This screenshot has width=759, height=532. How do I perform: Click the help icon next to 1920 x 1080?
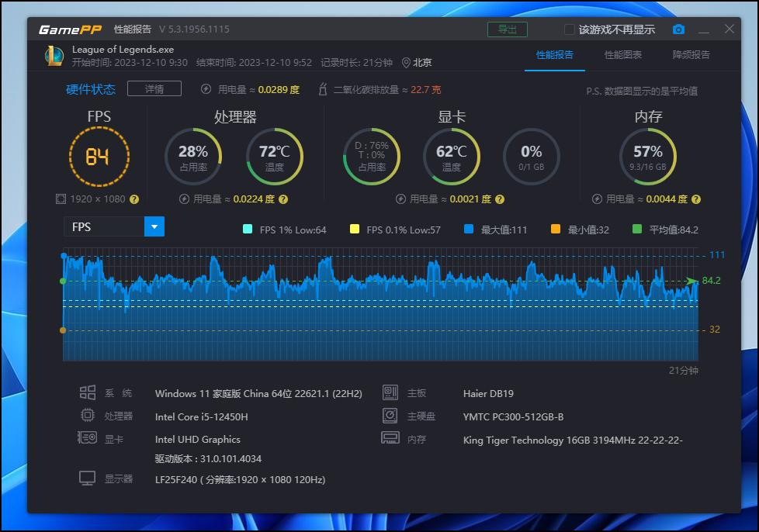(x=134, y=199)
